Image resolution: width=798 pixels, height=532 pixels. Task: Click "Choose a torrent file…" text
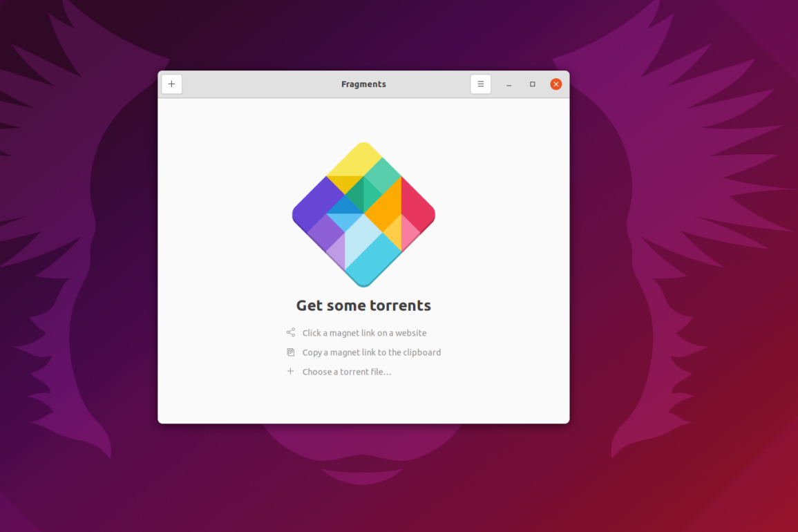[x=347, y=372]
